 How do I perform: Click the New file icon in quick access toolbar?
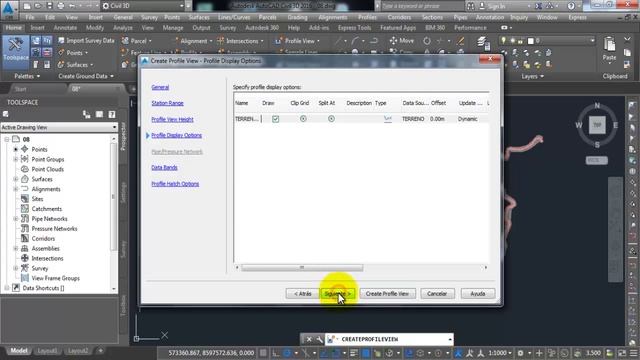27,6
